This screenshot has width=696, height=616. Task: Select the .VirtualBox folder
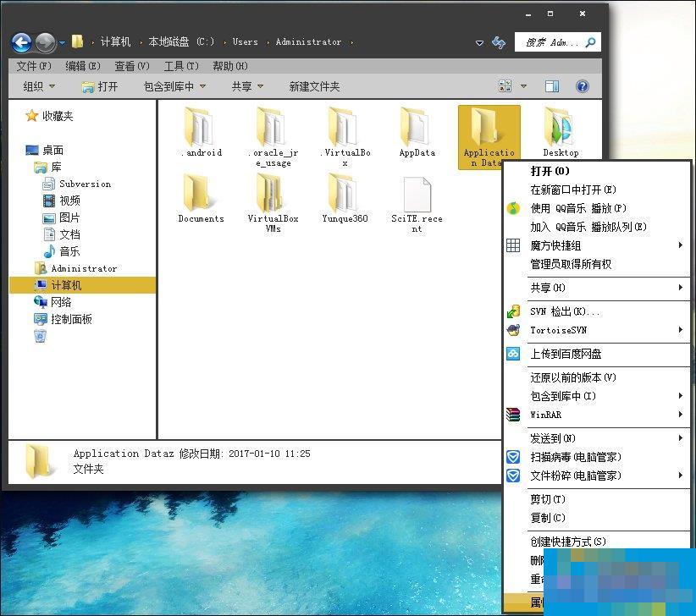pyautogui.click(x=345, y=137)
